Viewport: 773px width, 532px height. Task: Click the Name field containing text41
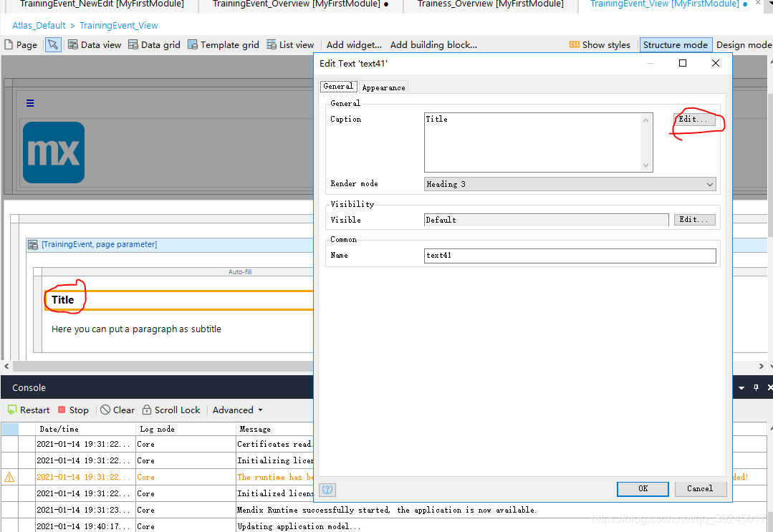tap(570, 256)
